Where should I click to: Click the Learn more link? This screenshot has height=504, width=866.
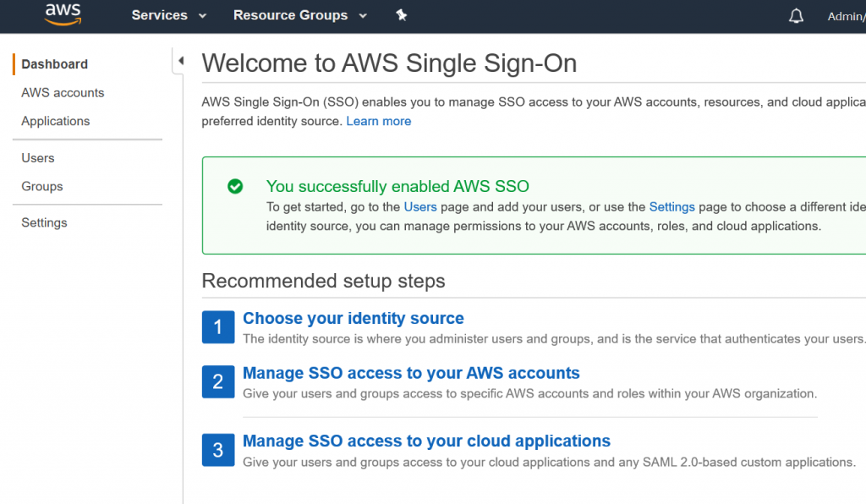378,121
